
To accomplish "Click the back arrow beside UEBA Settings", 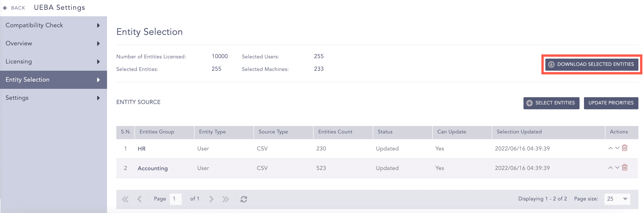I will click(5, 7).
